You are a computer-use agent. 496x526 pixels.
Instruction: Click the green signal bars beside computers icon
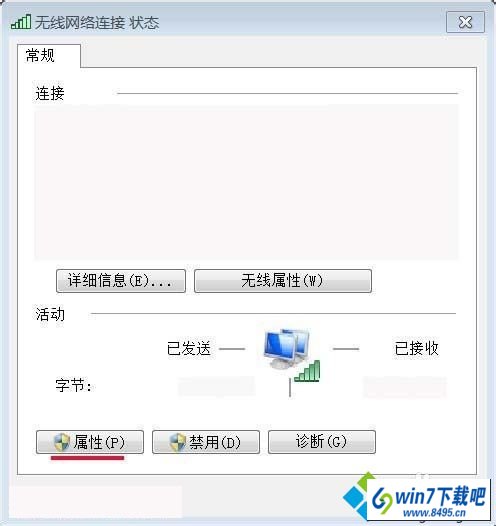coord(307,371)
